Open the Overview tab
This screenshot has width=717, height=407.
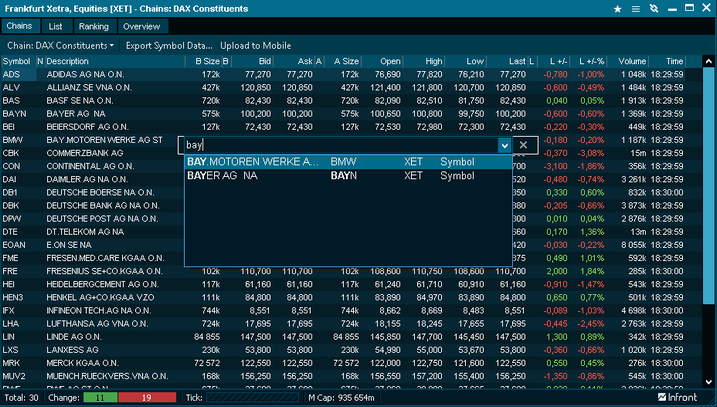click(141, 26)
